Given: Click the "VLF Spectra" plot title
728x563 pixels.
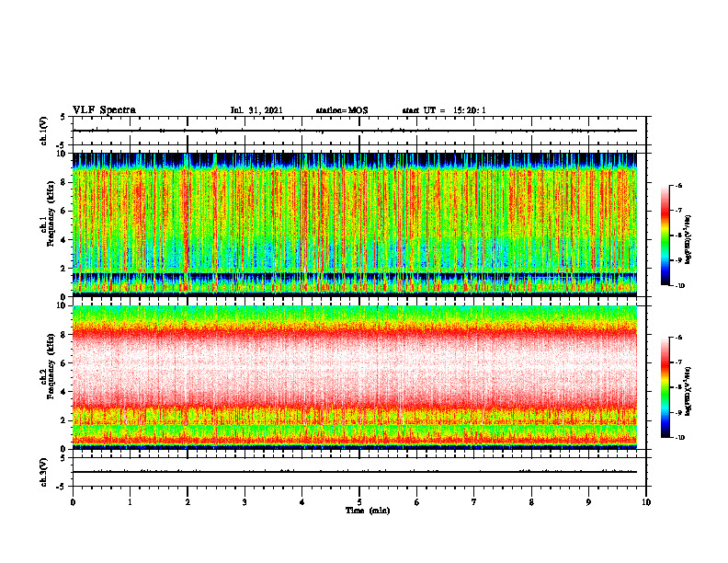Looking at the screenshot, I should (104, 110).
